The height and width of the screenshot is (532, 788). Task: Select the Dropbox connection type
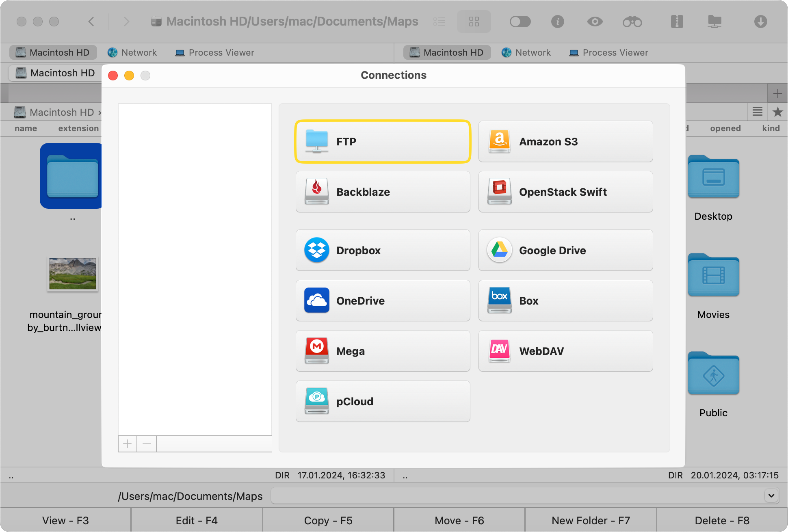tap(382, 250)
